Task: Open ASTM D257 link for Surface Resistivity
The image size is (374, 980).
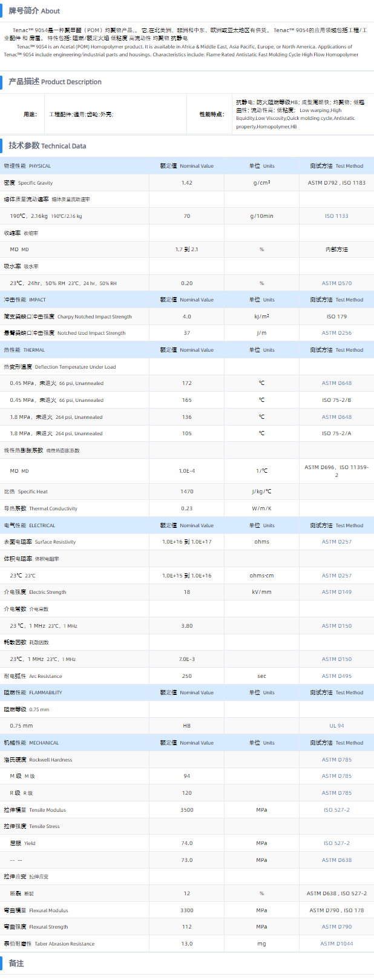Action: click(x=336, y=542)
